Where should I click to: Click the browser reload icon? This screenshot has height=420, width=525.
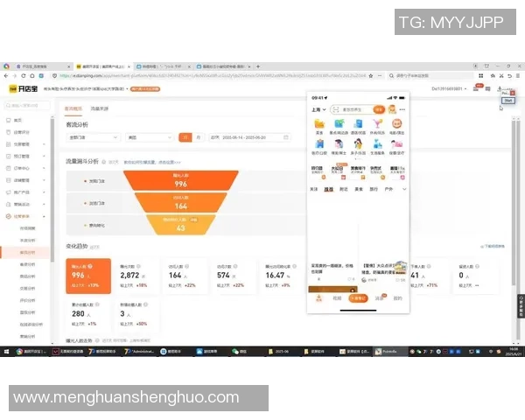(x=23, y=76)
